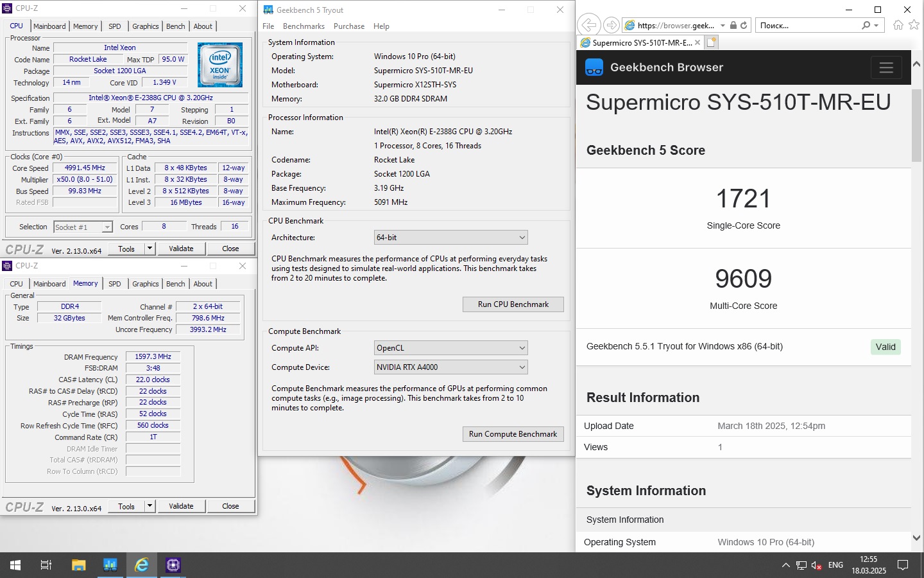Open the Windows Start menu
924x578 pixels.
[15, 565]
